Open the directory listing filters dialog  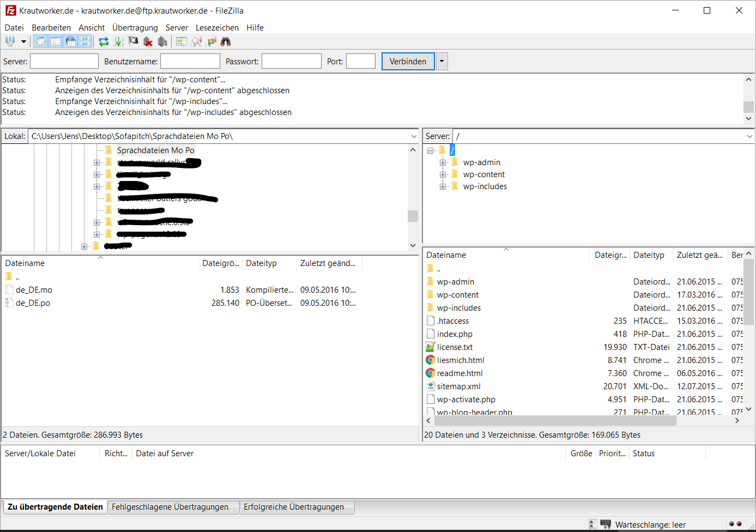pyautogui.click(x=182, y=41)
